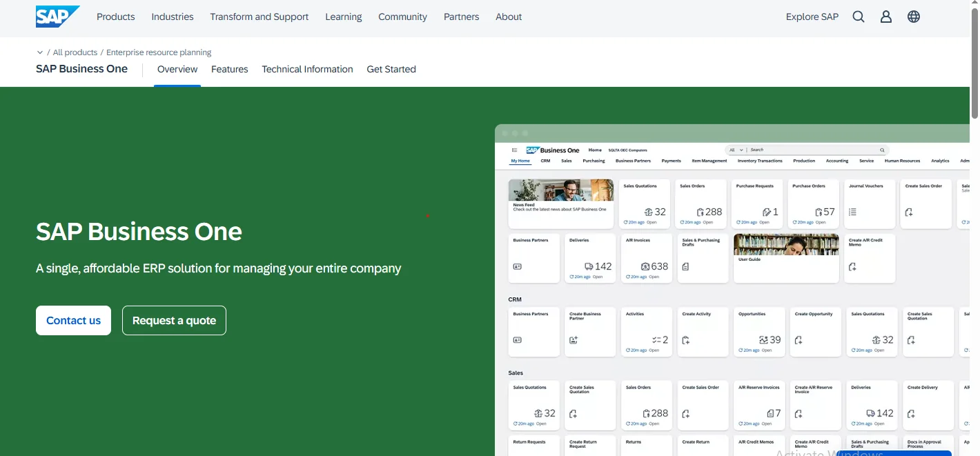Switch to the Get Started tab
The height and width of the screenshot is (456, 980).
coord(391,69)
